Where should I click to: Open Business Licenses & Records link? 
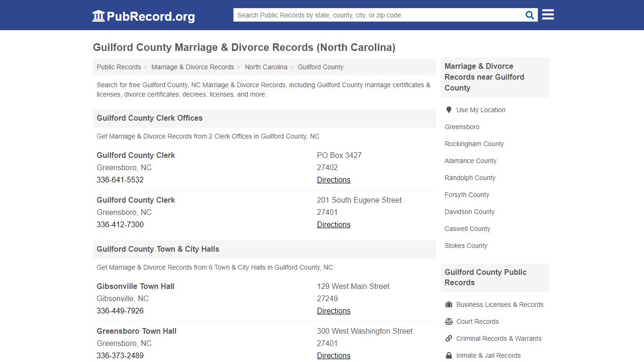(500, 304)
